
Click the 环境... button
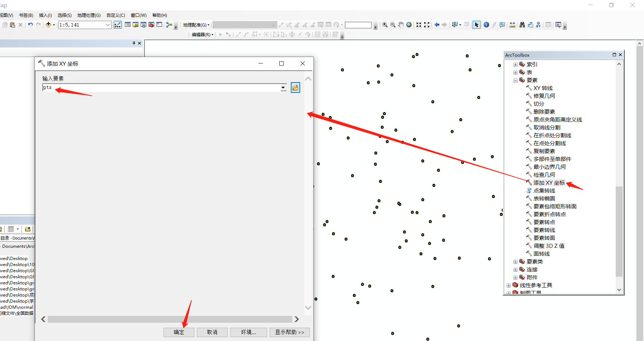pos(248,332)
